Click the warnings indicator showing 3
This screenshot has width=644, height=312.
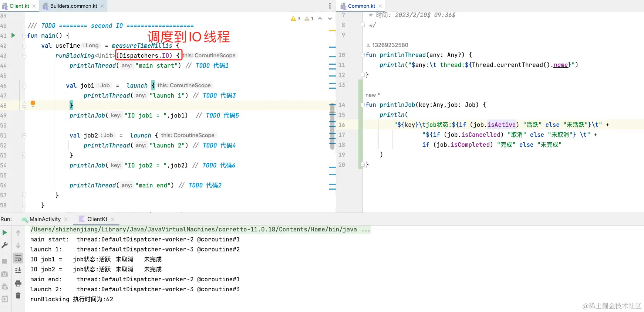[296, 18]
